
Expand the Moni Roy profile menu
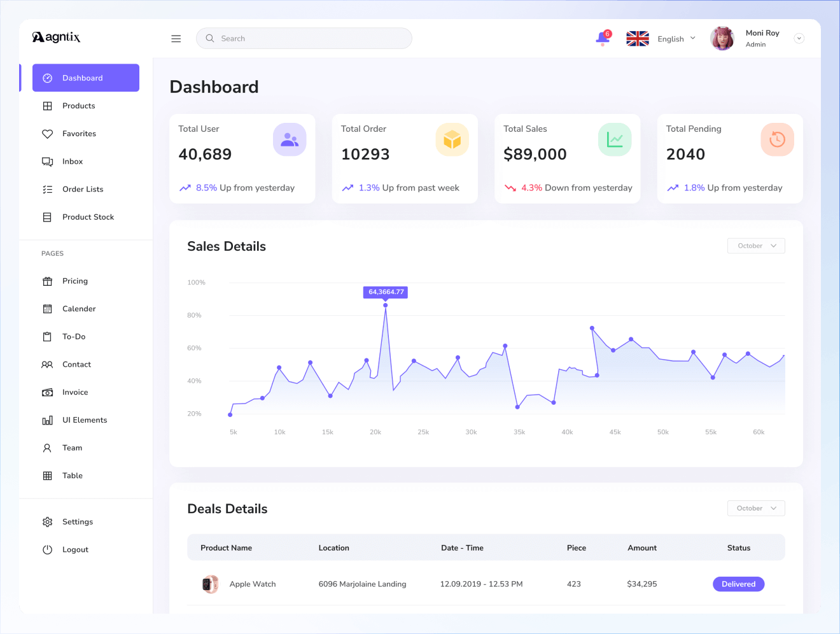[x=799, y=38]
